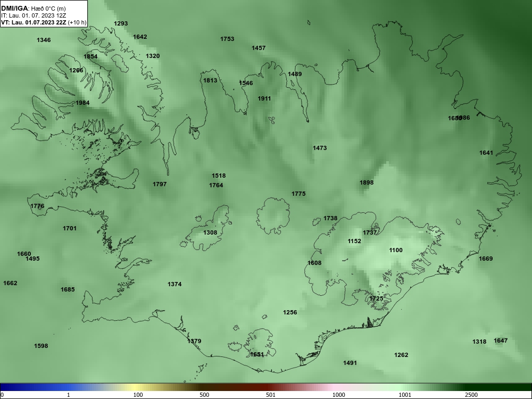Select the 1738 value
532x399 pixels.
[330, 218]
